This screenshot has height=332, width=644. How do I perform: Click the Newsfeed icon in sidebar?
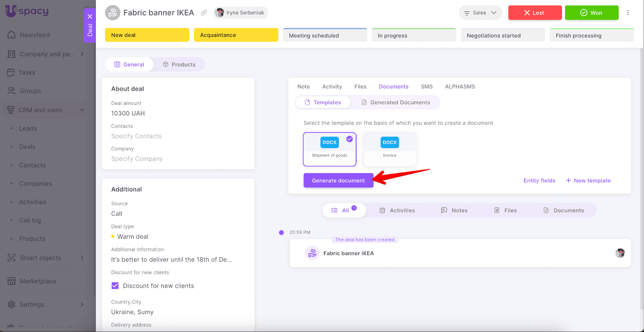click(12, 35)
